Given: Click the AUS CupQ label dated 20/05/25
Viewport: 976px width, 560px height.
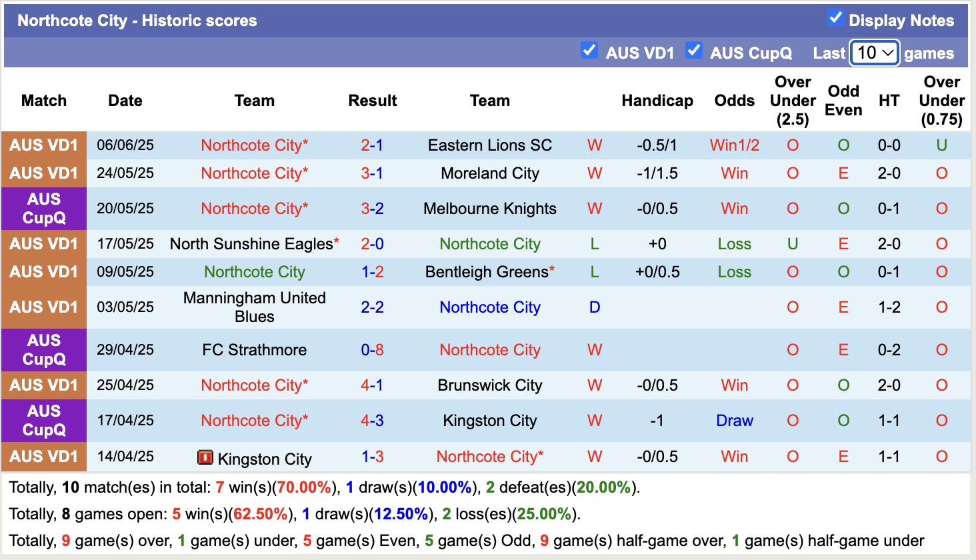Looking at the screenshot, I should pyautogui.click(x=44, y=209).
